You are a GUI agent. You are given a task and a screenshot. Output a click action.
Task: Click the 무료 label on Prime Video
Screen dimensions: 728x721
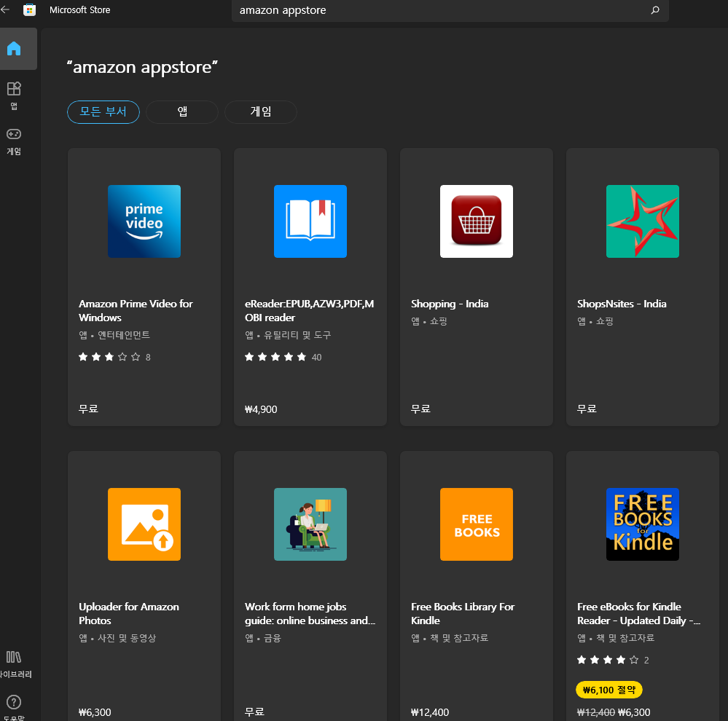coord(88,409)
